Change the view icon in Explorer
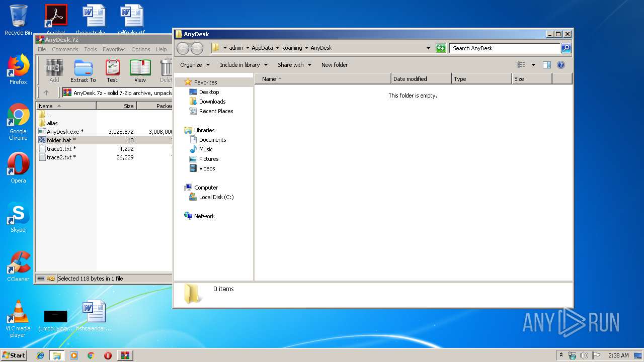 pos(521,65)
